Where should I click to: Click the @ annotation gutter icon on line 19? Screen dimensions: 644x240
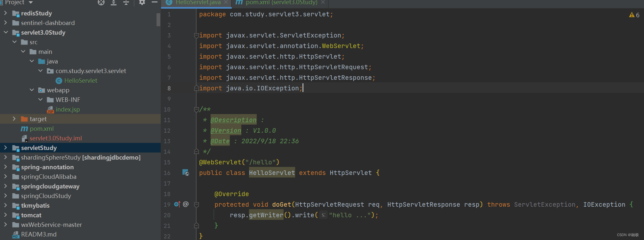click(x=186, y=204)
